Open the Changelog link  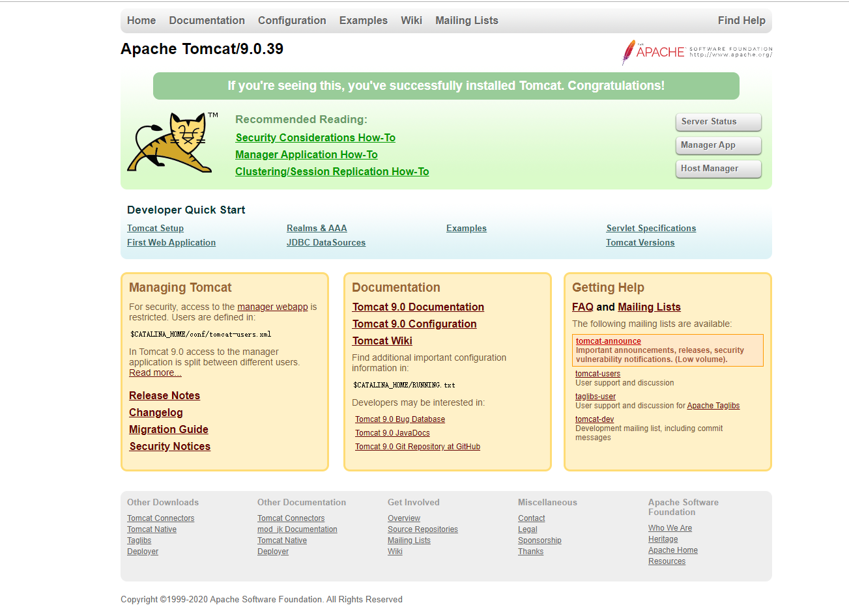156,412
